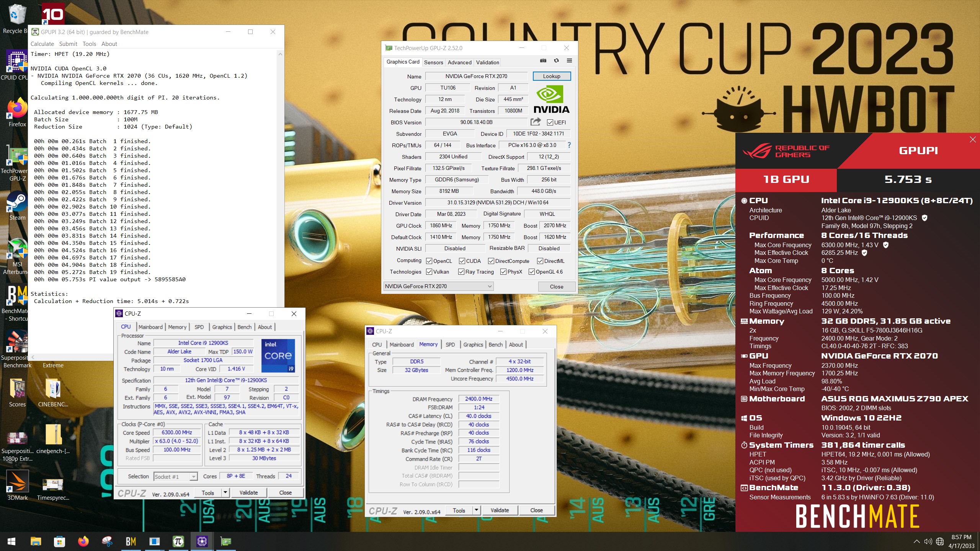
Task: Click Tools button in CPU-Z Memory window
Action: coord(459,510)
